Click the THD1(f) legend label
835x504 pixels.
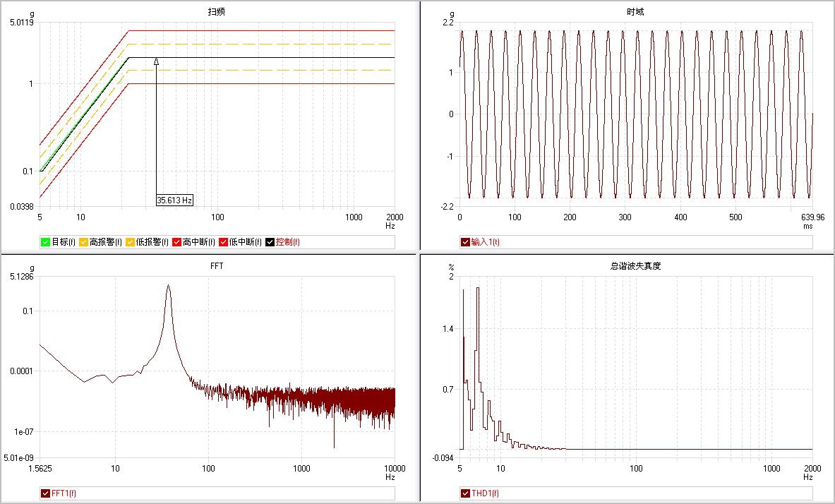click(485, 493)
